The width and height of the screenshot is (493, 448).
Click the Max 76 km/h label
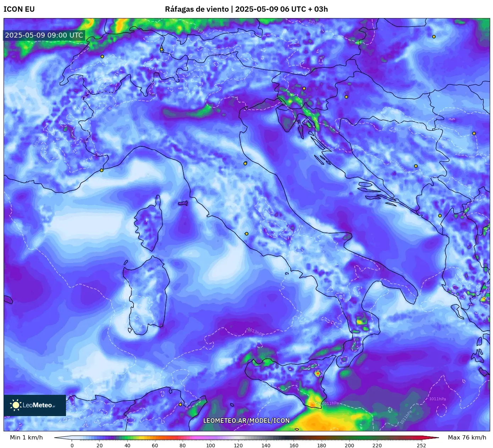(467, 437)
